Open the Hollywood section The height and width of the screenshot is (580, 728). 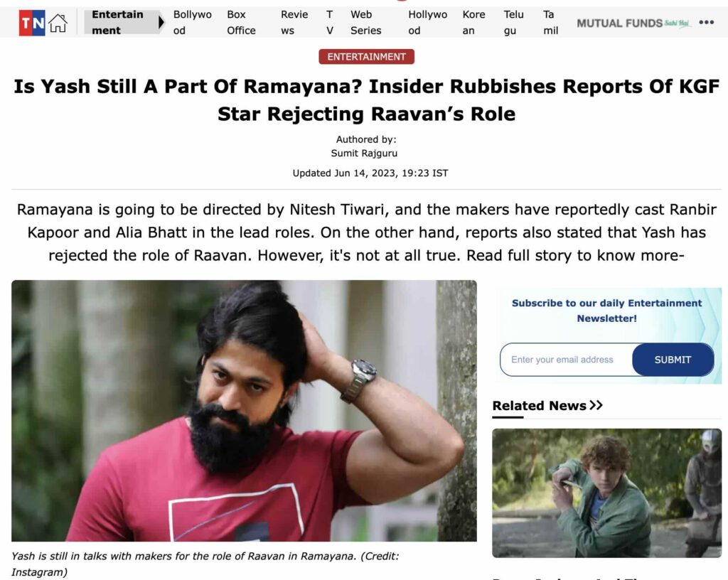(x=427, y=22)
